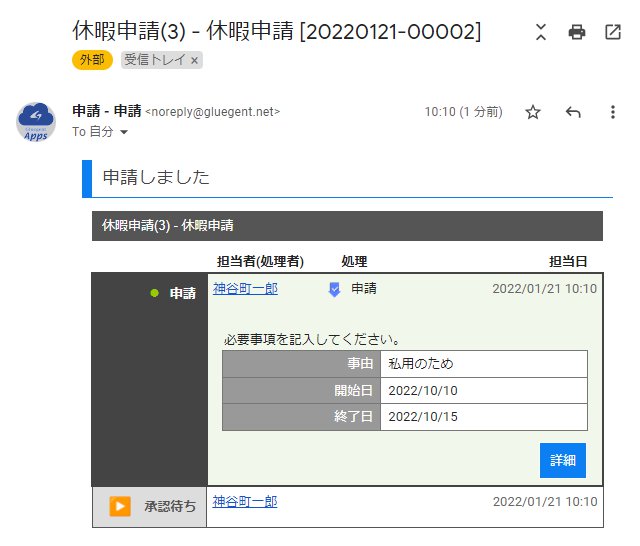Star this message from 申請

pyautogui.click(x=533, y=112)
